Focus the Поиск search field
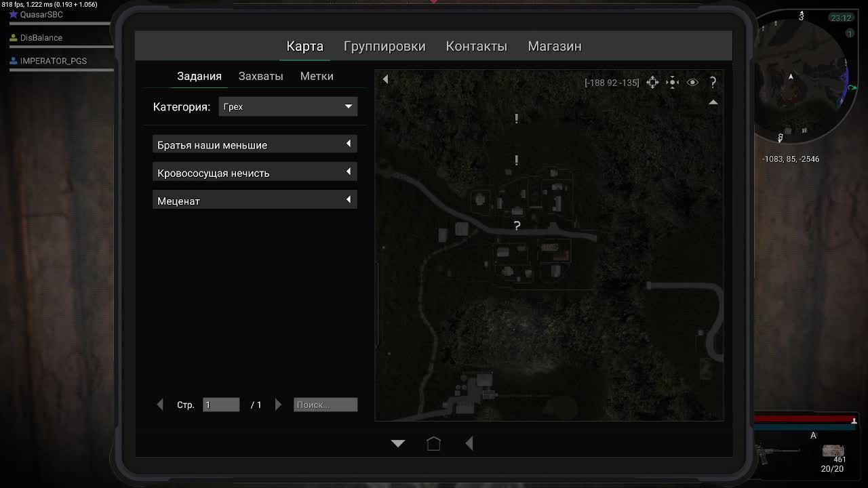This screenshot has width=868, height=488. (x=325, y=405)
